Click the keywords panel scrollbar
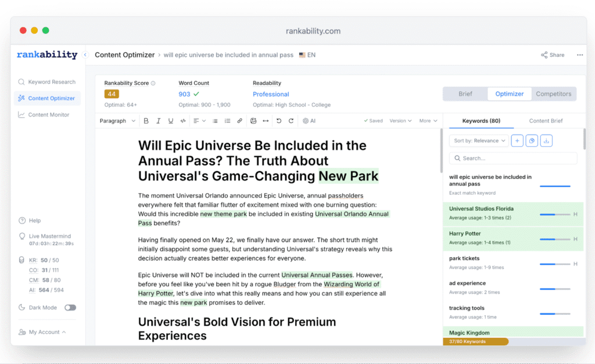 (x=585, y=139)
